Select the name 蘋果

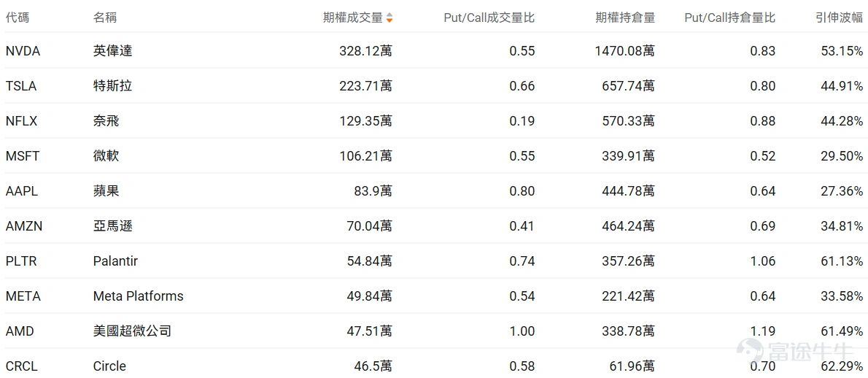click(x=106, y=191)
